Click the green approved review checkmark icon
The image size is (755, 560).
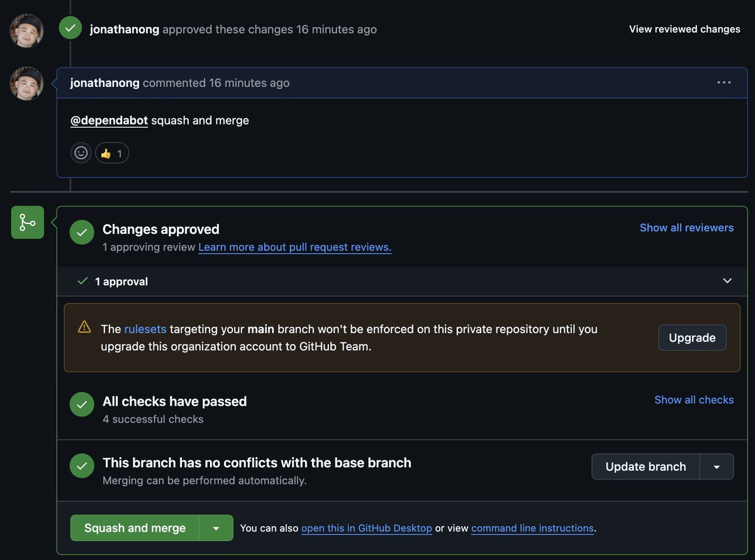coord(70,28)
